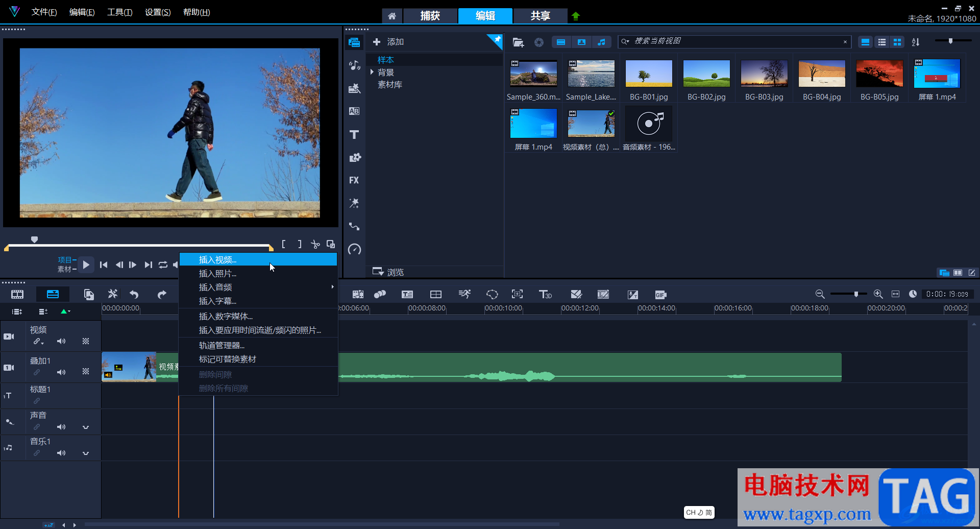Switch to the 共享 tab

point(540,16)
